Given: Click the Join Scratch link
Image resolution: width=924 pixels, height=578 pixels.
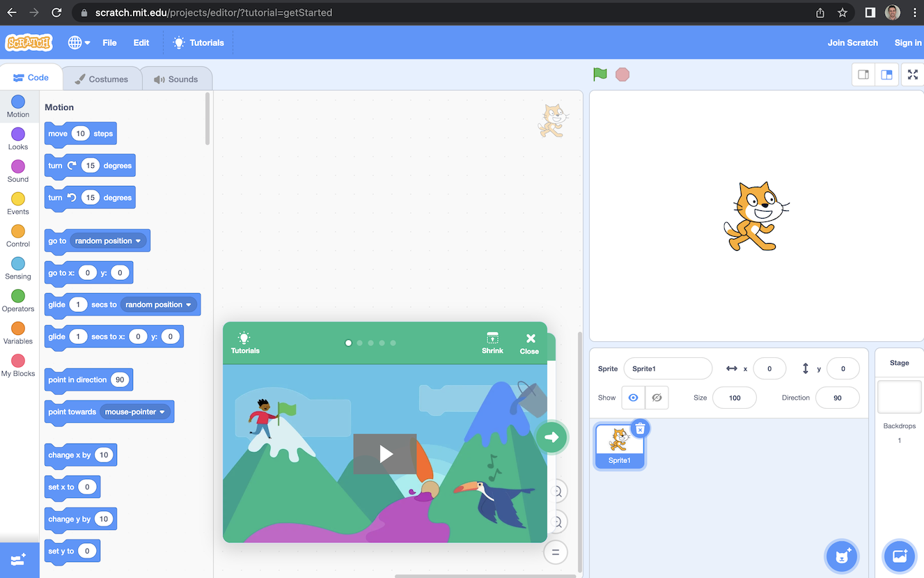Looking at the screenshot, I should coord(852,42).
